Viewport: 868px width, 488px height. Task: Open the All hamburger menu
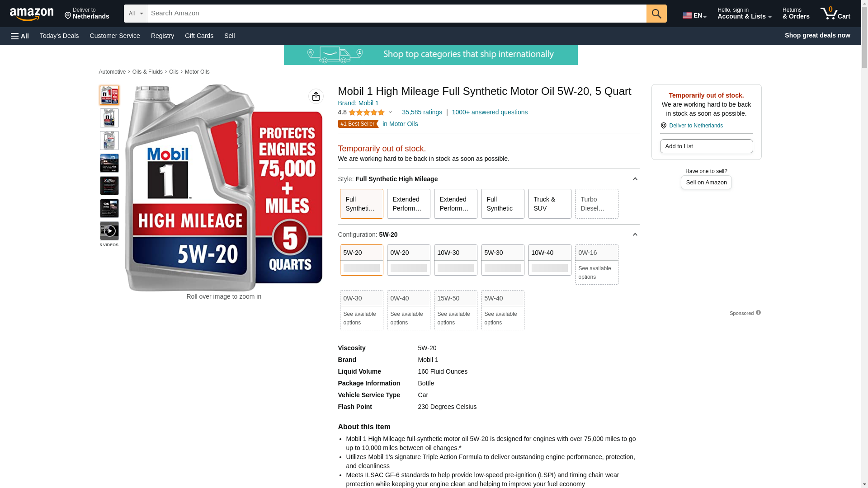20,36
